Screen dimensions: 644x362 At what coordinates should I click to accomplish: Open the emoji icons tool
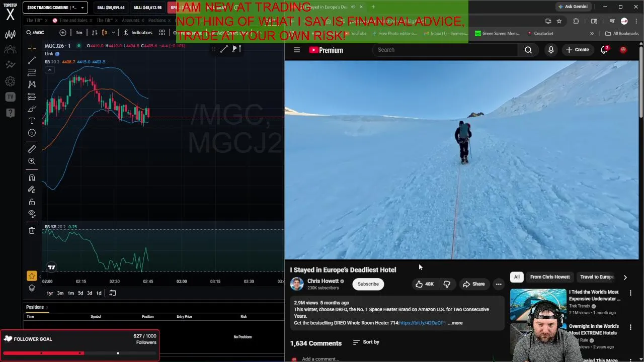[x=32, y=133]
